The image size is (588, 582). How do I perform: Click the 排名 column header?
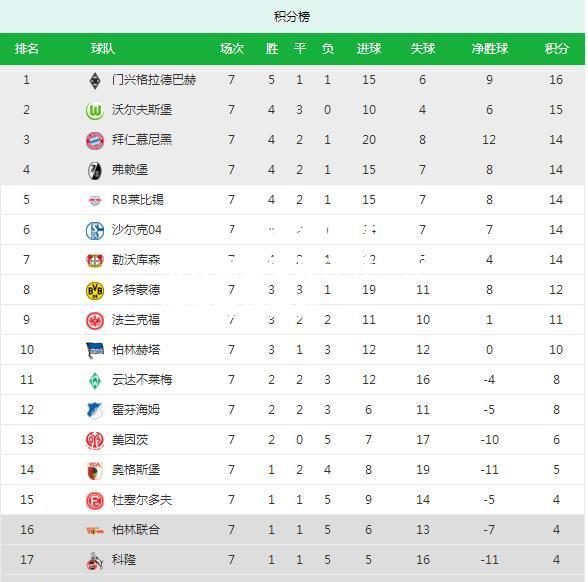click(x=27, y=48)
